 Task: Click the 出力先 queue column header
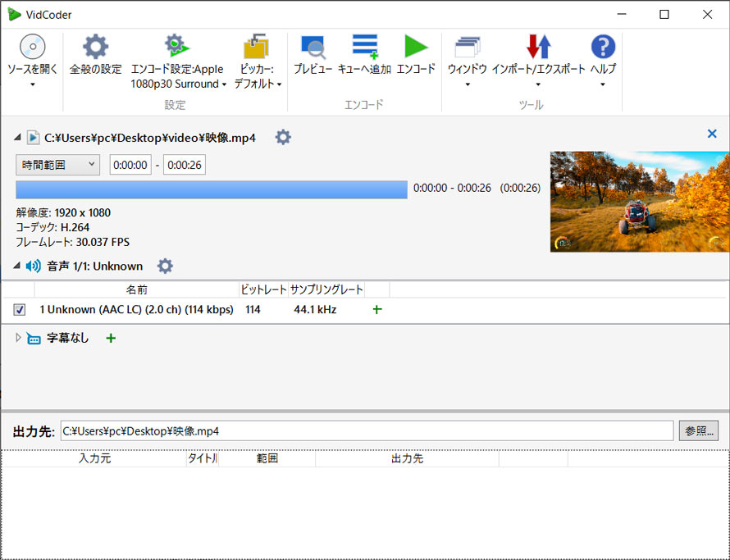coord(408,458)
